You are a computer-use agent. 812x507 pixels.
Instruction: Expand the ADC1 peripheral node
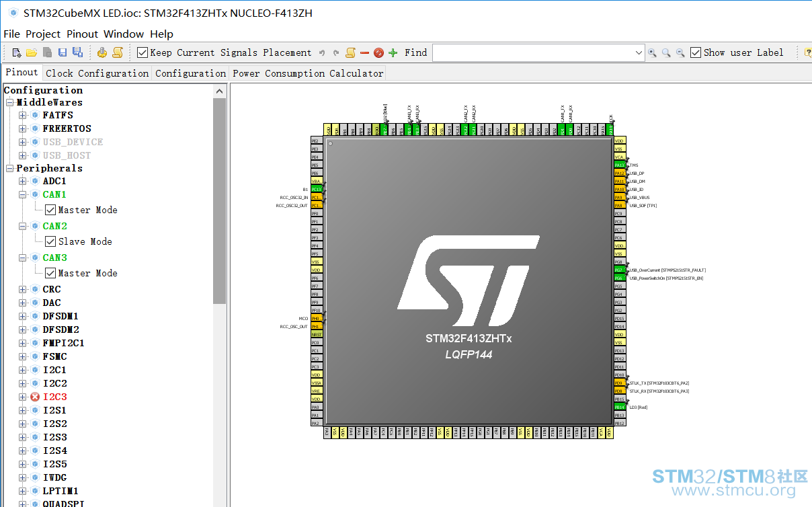(23, 181)
